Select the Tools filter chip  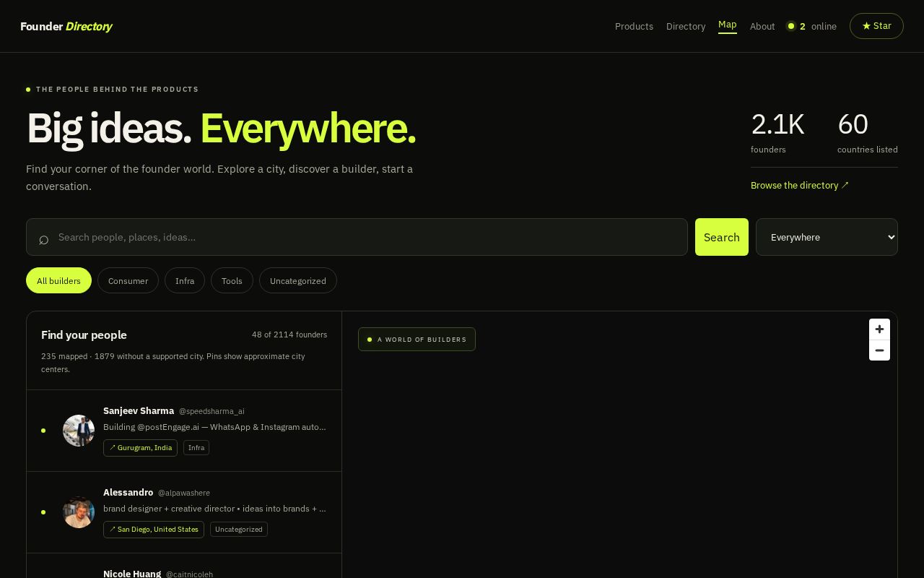coord(232,280)
